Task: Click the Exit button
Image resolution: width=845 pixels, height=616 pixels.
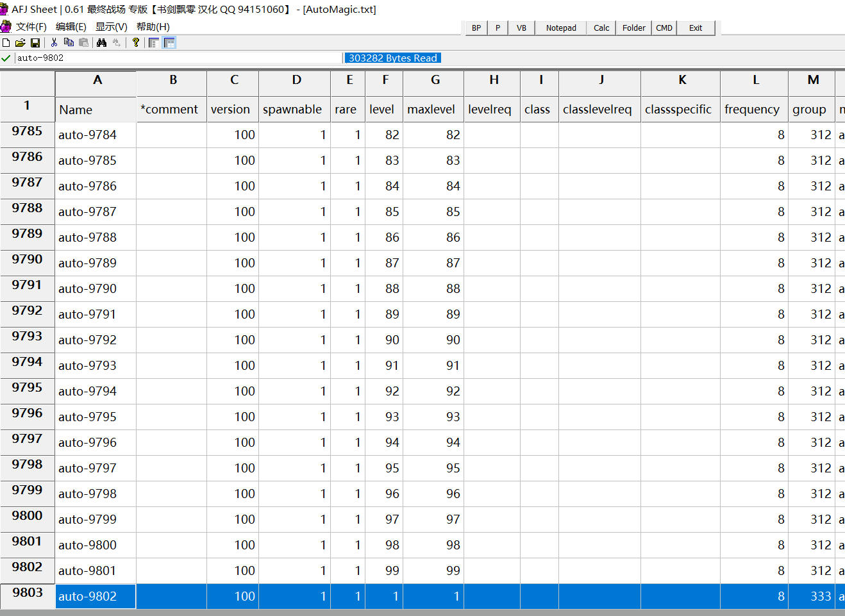Action: pyautogui.click(x=696, y=28)
